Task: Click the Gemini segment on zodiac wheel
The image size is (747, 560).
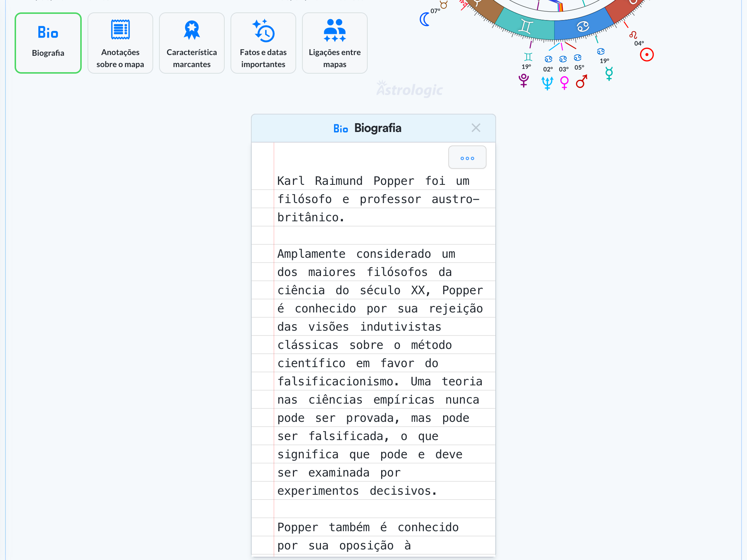Action: [525, 27]
